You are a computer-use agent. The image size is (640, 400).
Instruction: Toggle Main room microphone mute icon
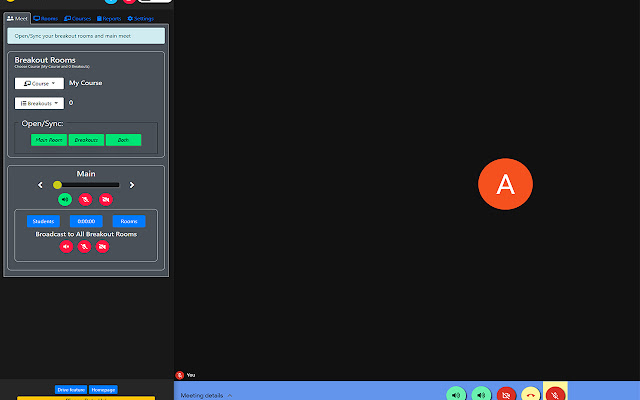(x=85, y=200)
